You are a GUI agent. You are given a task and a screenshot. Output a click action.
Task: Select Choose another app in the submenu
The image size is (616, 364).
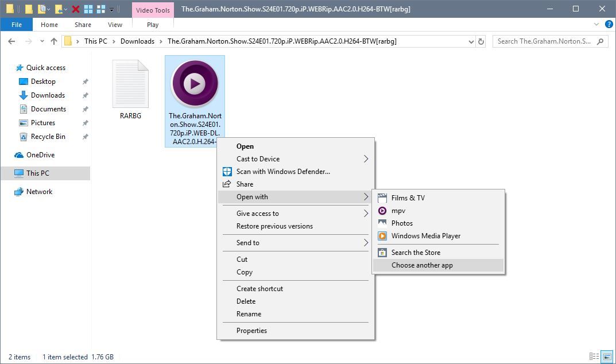(x=439, y=265)
